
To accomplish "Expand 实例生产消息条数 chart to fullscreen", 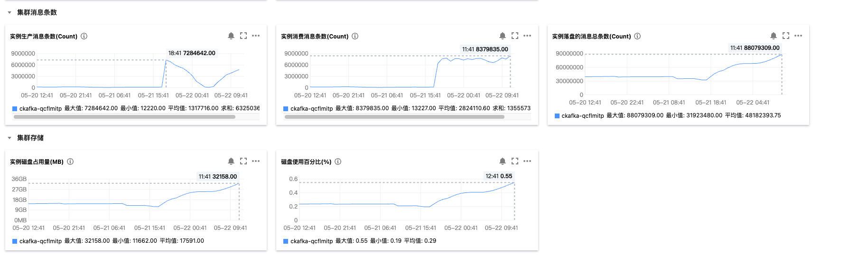I will pos(243,36).
